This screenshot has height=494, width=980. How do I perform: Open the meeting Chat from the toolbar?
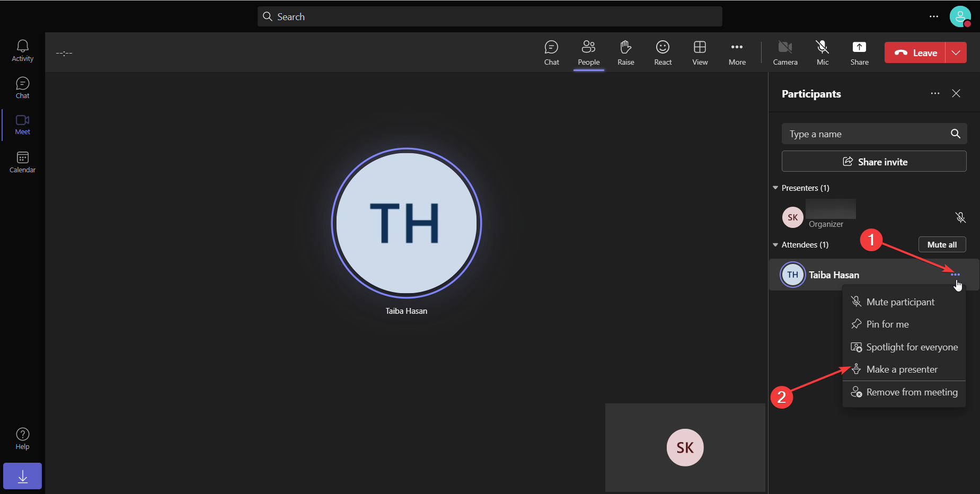point(551,53)
